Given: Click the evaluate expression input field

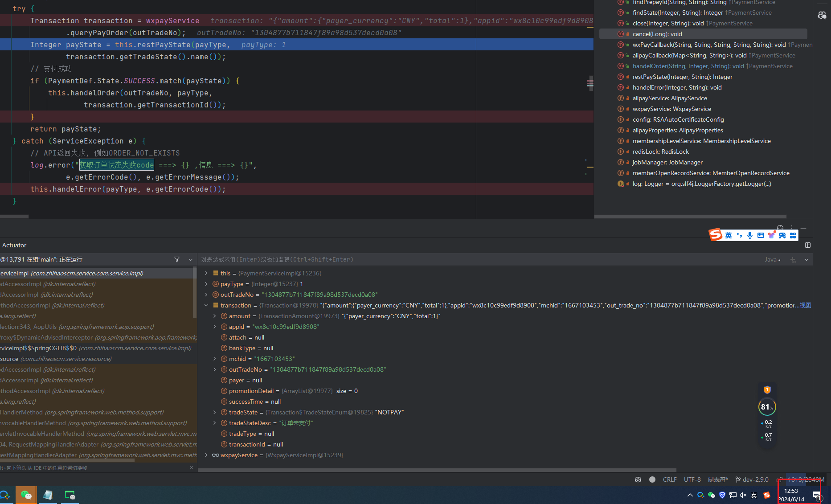Looking at the screenshot, I should tap(479, 260).
